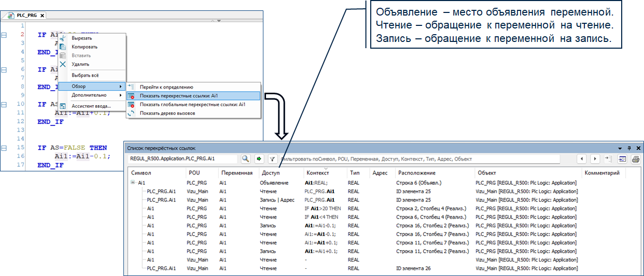Click the previous reference left-arrow button
Image resolution: width=644 pixels, height=276 pixels.
click(x=583, y=159)
